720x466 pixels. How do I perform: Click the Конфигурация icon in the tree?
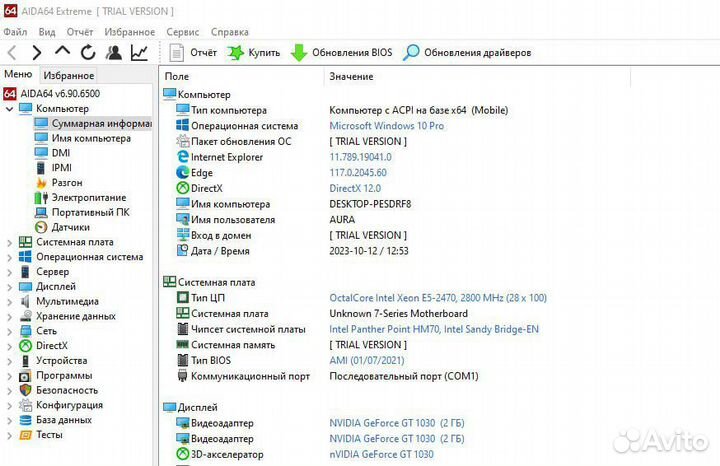pyautogui.click(x=25, y=405)
